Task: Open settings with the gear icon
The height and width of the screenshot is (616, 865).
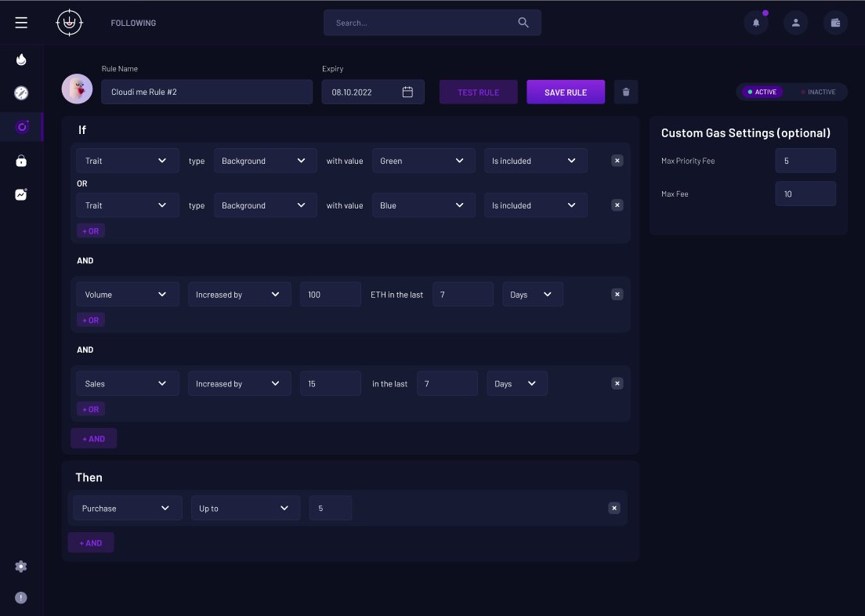Action: (x=21, y=566)
